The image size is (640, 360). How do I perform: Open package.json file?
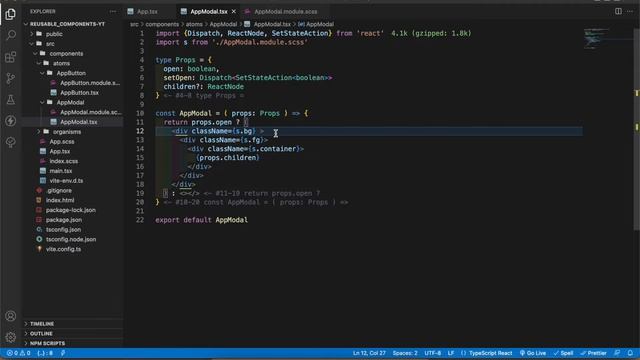63,220
